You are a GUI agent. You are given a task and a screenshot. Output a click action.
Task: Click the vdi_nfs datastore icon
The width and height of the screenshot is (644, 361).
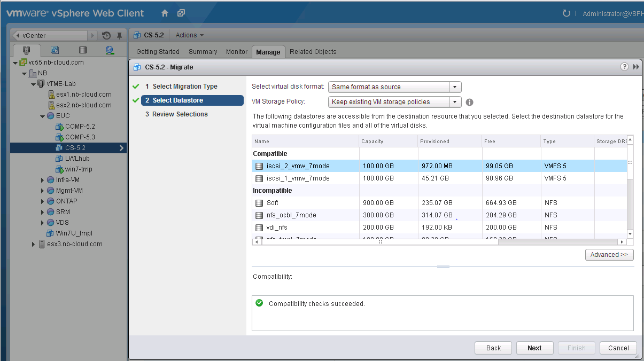(259, 227)
